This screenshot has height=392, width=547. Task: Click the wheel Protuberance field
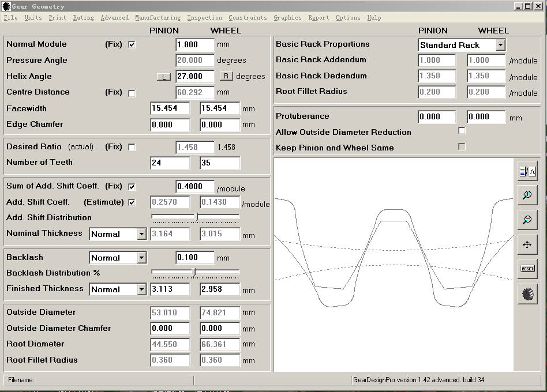tap(486, 116)
